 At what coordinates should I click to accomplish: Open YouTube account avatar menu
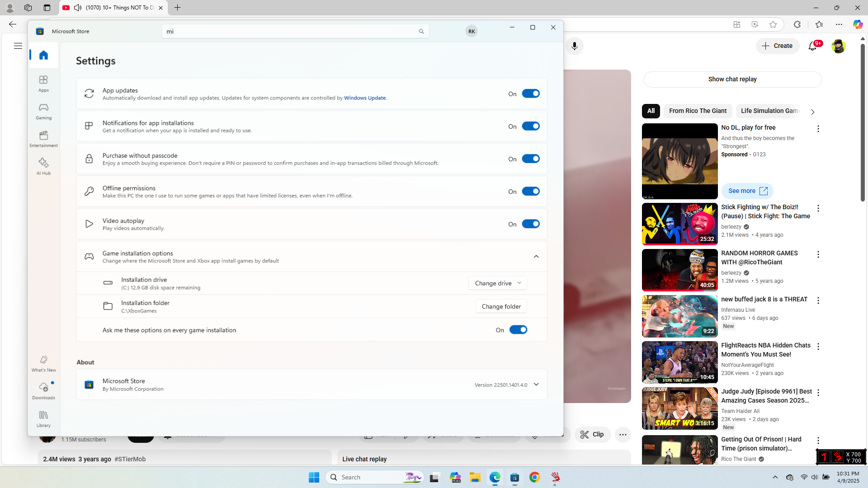838,46
